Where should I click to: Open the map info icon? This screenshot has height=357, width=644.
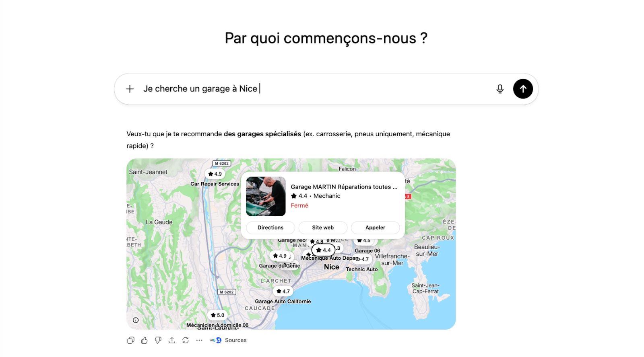tap(136, 320)
